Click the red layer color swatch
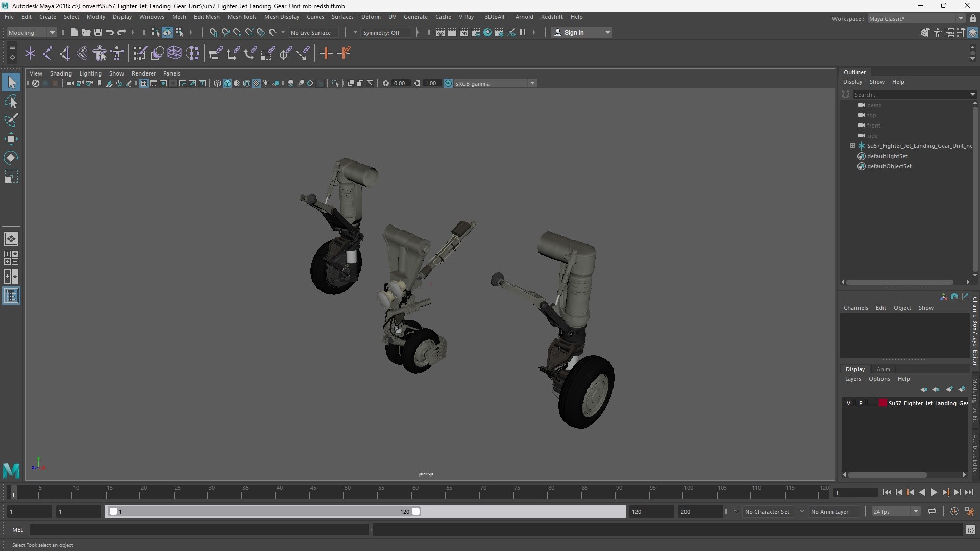980x551 pixels. pyautogui.click(x=883, y=403)
